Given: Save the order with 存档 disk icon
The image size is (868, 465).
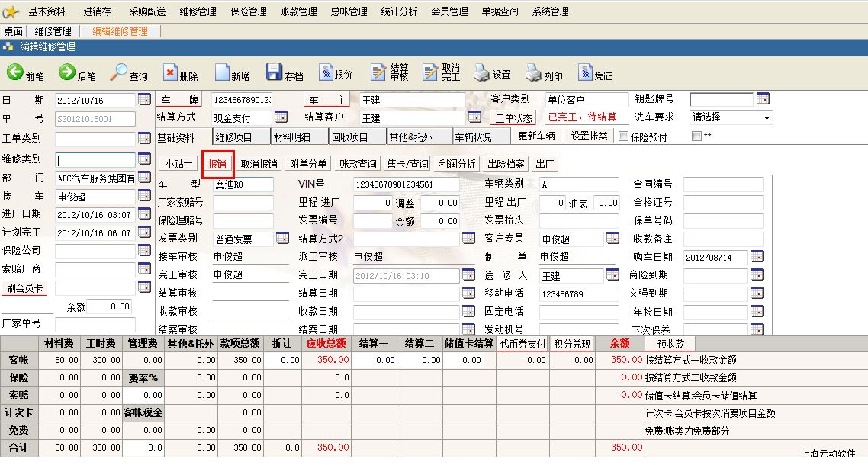Looking at the screenshot, I should tap(275, 72).
